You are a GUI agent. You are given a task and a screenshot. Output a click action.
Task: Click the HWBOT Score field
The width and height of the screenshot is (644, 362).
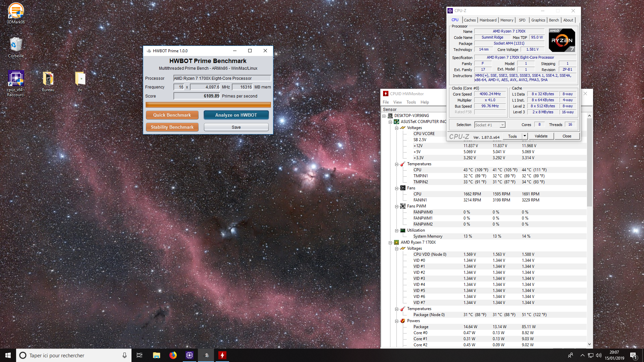click(197, 96)
